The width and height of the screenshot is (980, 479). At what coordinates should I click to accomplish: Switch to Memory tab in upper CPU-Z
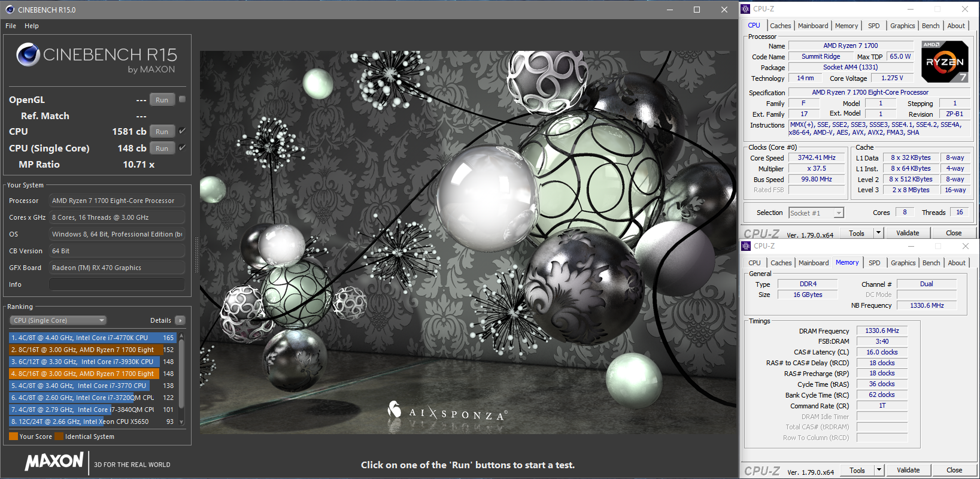coord(846,26)
